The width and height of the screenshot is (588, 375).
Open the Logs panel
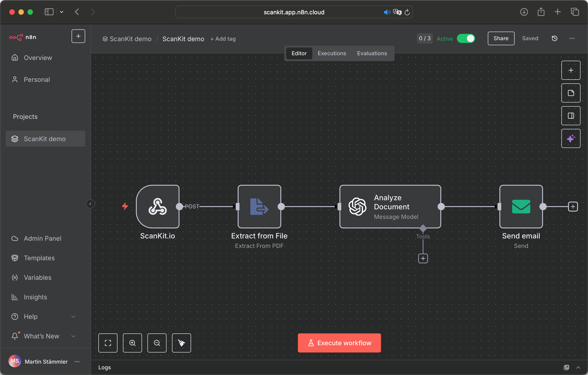pyautogui.click(x=105, y=367)
